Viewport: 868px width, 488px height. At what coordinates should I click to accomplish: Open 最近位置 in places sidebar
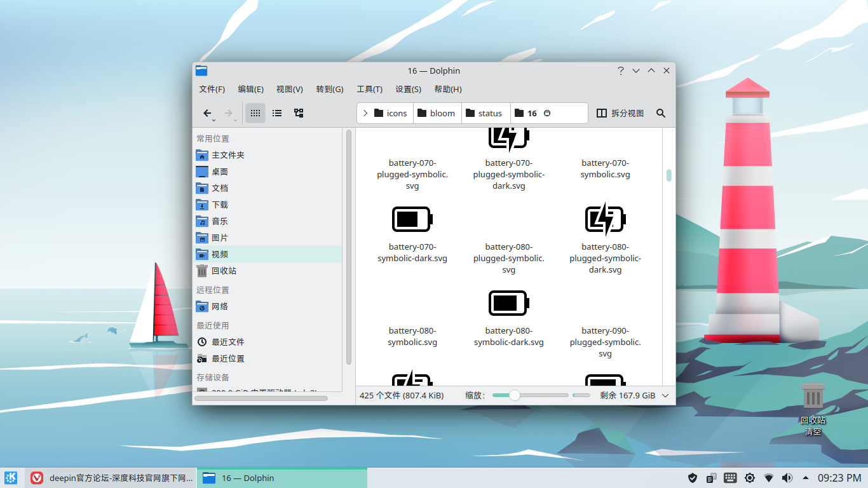tap(267, 358)
